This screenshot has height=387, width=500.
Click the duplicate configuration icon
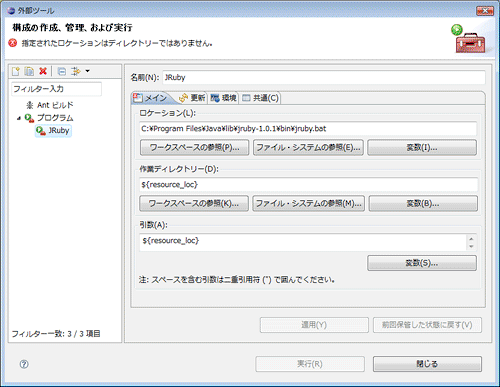pos(29,71)
